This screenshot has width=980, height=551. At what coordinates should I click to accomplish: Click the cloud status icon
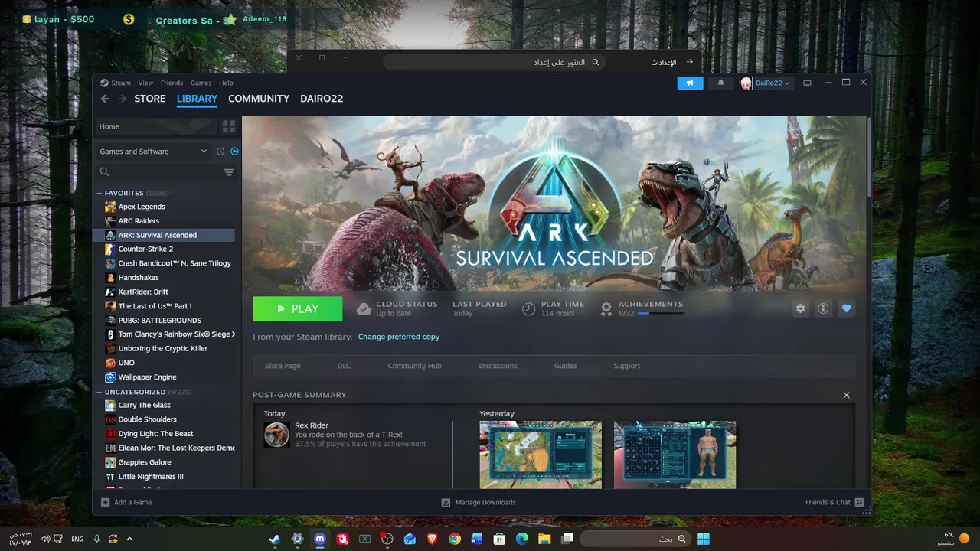[x=364, y=309]
